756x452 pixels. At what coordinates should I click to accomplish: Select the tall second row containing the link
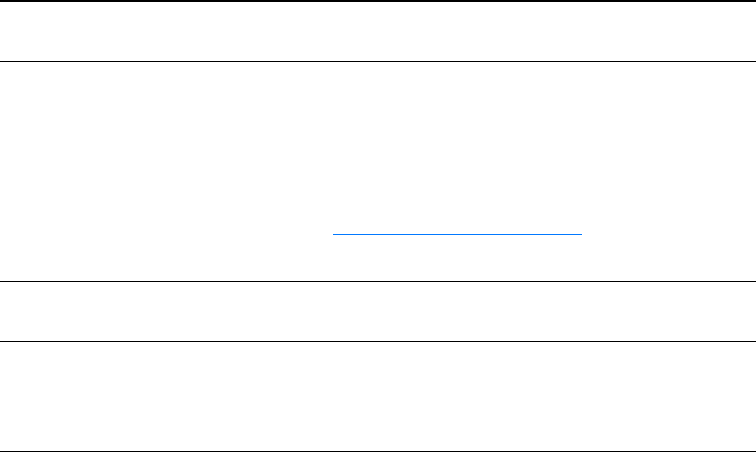pos(378,150)
